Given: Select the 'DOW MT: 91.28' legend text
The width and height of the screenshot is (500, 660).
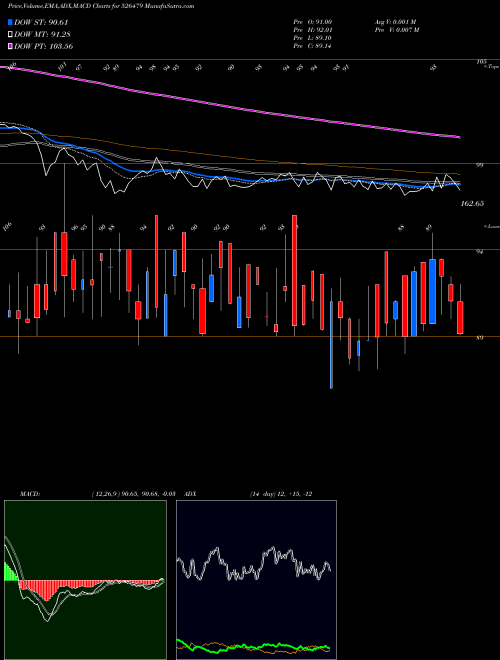Looking at the screenshot, I should (41, 35).
